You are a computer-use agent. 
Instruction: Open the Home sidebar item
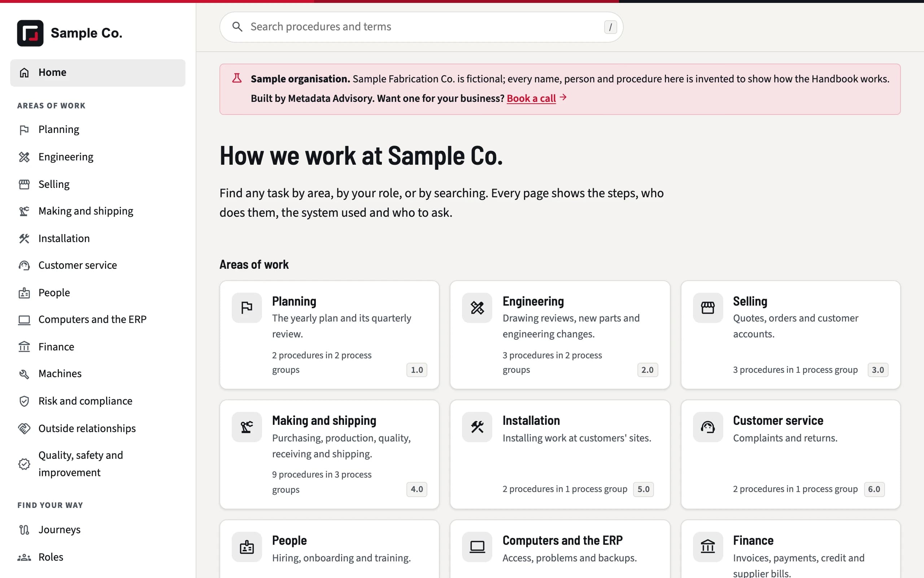98,73
